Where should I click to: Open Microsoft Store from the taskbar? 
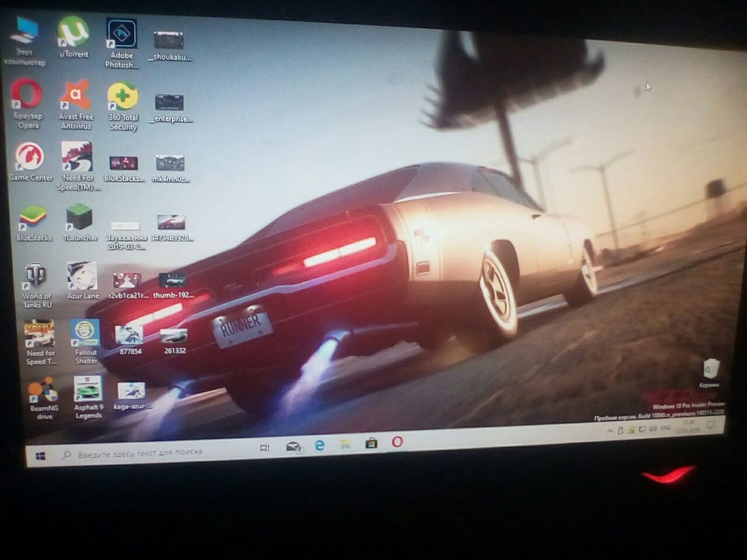[371, 443]
